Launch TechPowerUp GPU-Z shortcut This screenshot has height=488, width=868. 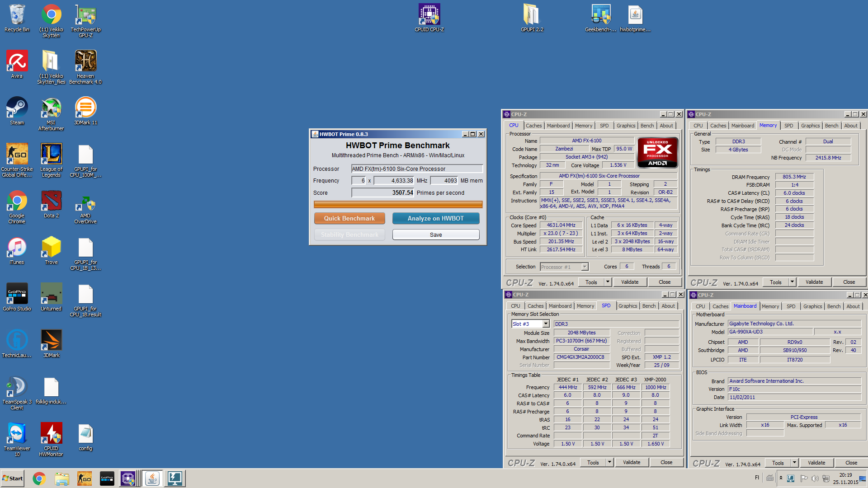pos(85,21)
